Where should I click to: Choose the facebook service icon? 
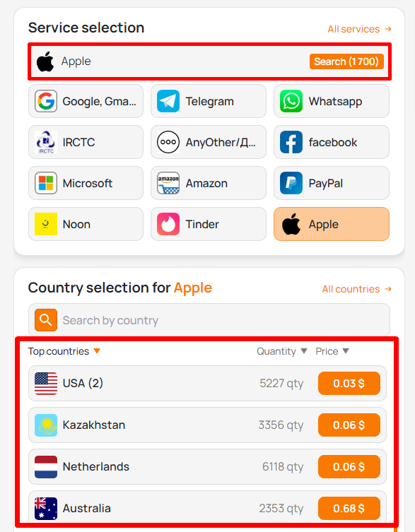[291, 142]
